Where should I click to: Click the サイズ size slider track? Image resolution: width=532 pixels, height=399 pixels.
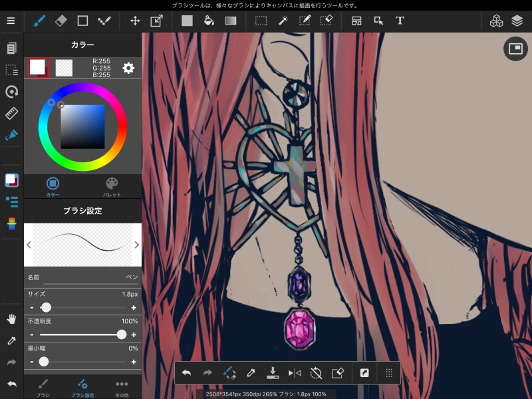[x=82, y=308]
